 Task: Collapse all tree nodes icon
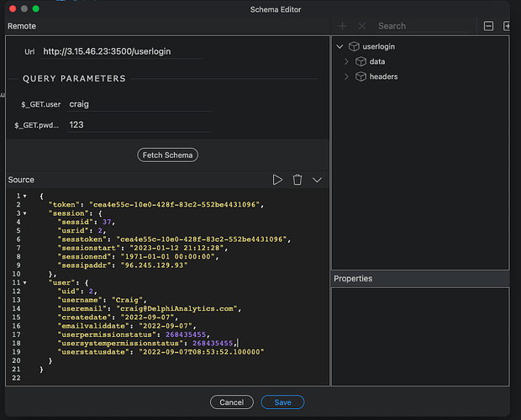pos(488,26)
